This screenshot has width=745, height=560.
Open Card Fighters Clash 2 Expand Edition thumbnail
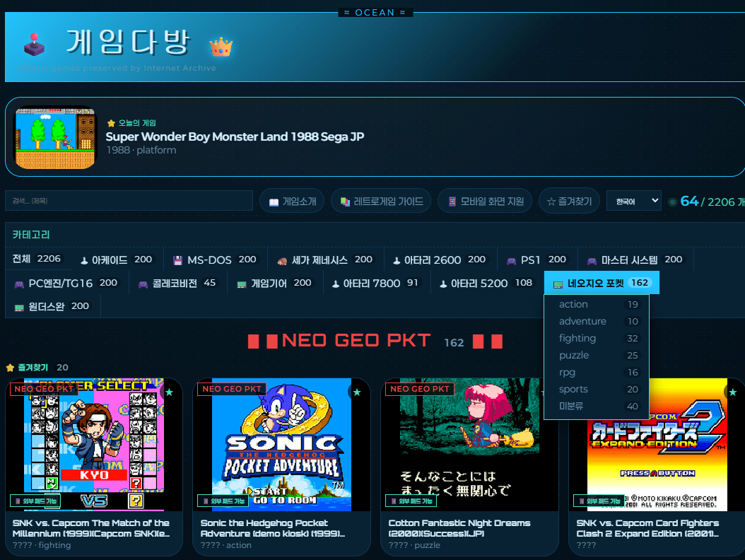pyautogui.click(x=657, y=445)
